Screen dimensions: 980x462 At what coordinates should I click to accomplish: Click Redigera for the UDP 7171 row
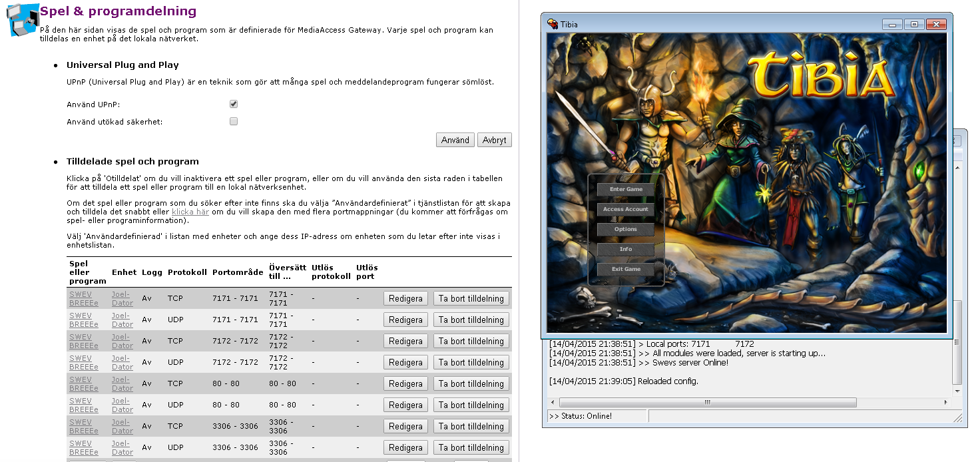[406, 320]
